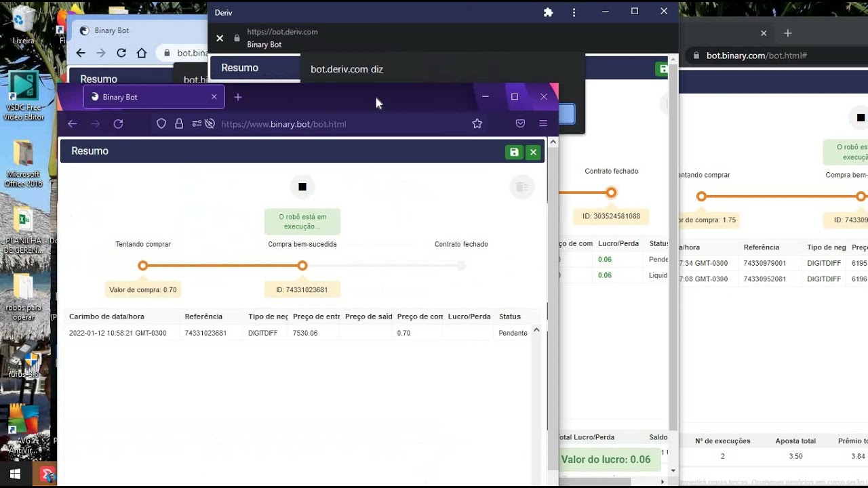Click the Referência column header in the front table
The width and height of the screenshot is (868, 488).
[x=203, y=317]
